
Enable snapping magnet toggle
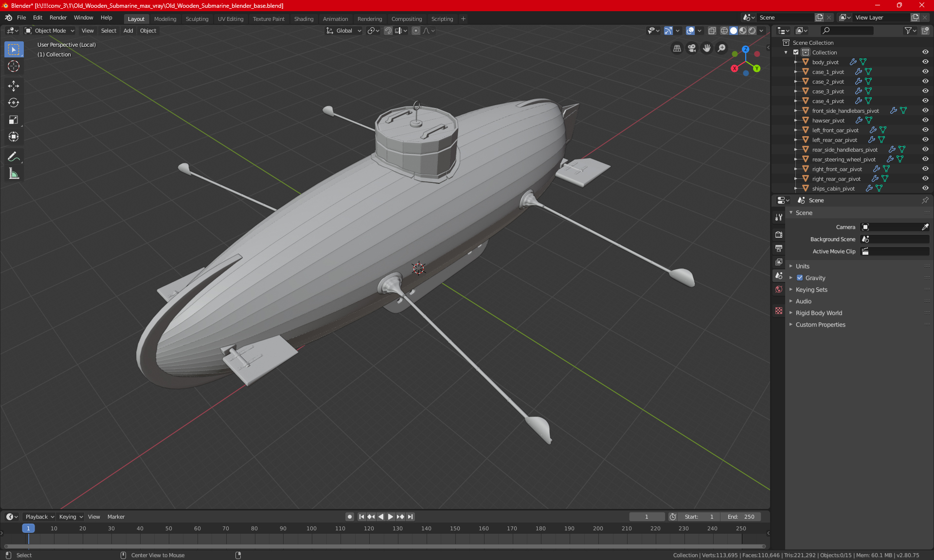pyautogui.click(x=388, y=31)
